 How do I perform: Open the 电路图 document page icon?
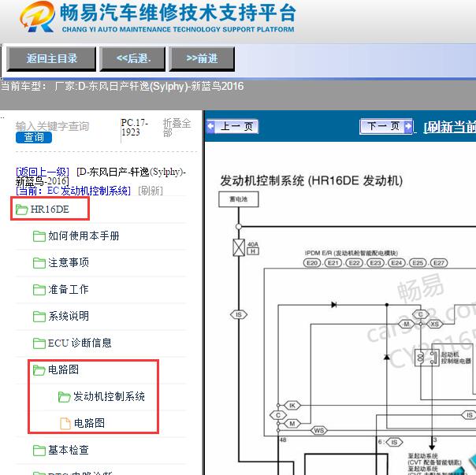tap(65, 423)
